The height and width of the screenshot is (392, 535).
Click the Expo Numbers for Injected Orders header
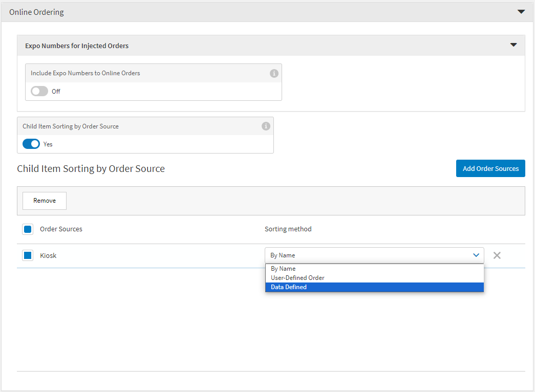coord(77,46)
